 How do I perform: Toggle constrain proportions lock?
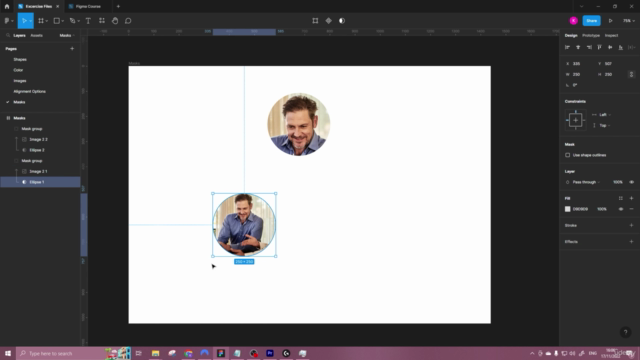[x=631, y=74]
